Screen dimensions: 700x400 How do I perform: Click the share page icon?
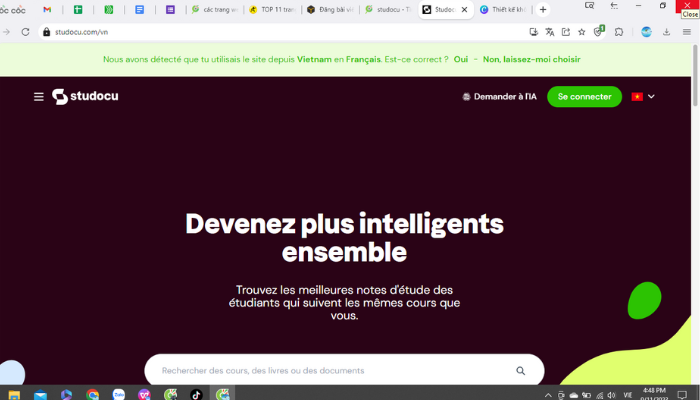pos(566,32)
